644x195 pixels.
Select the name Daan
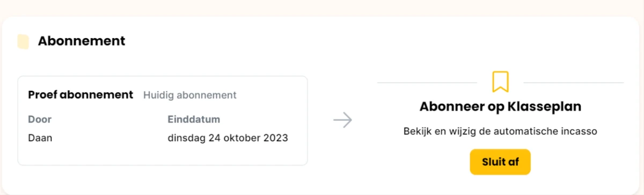tap(40, 138)
